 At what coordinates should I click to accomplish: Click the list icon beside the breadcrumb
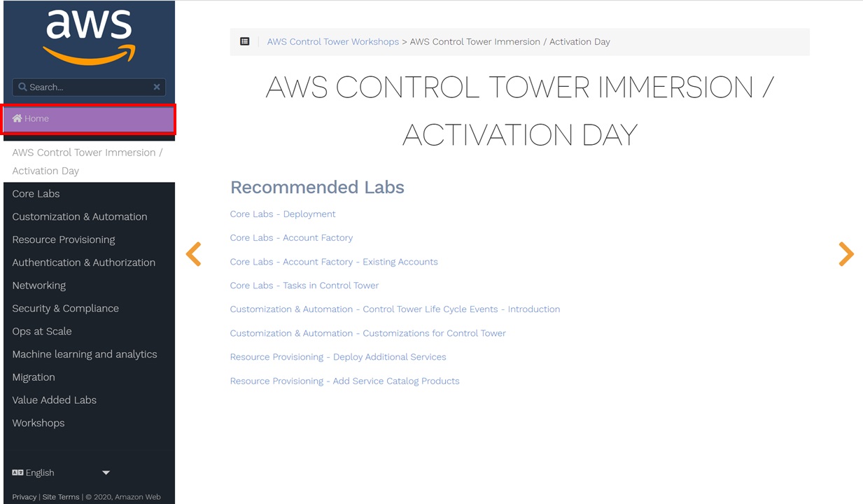click(244, 41)
